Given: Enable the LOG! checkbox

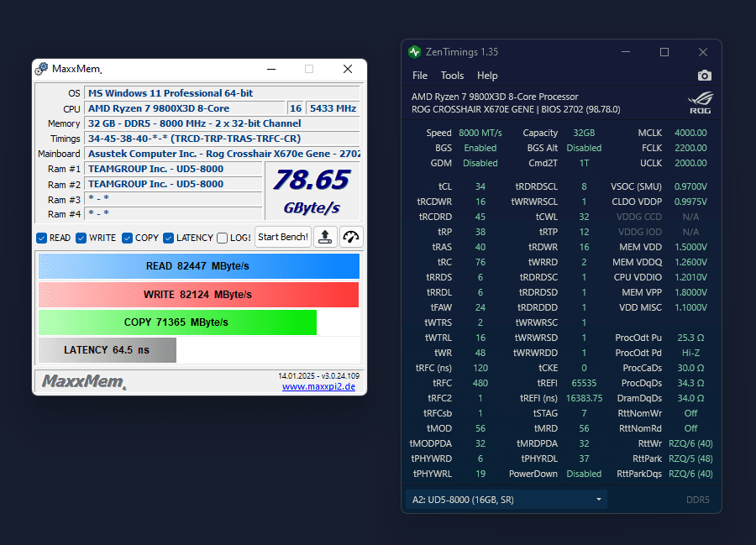Looking at the screenshot, I should [x=223, y=238].
